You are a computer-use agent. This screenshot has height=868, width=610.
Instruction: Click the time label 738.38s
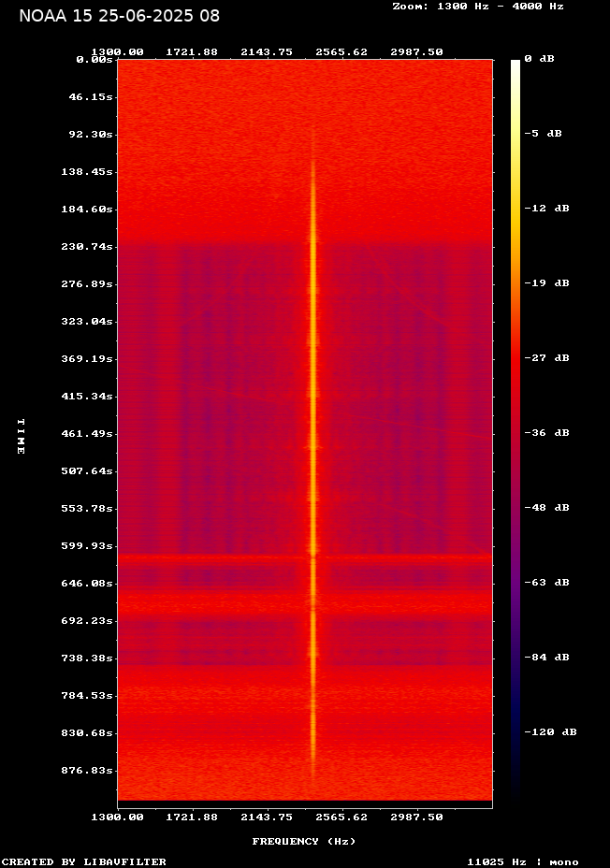(87, 658)
